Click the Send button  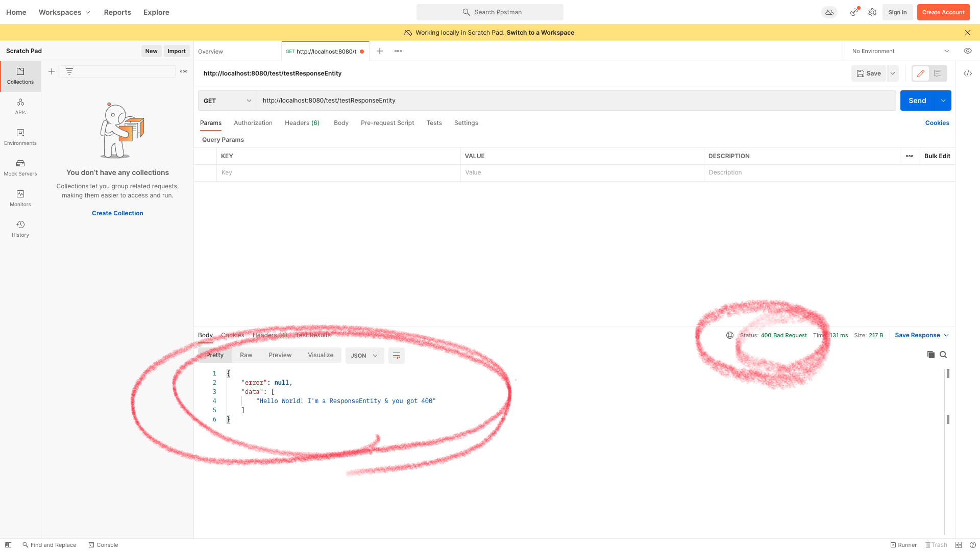click(x=917, y=101)
